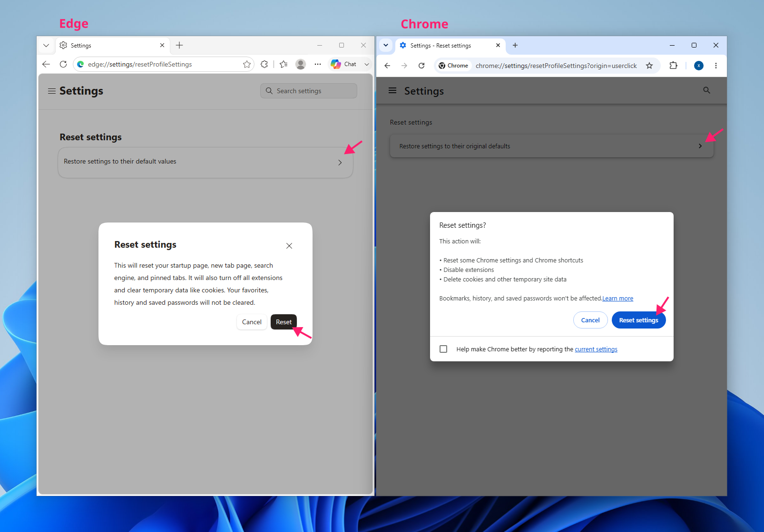Bookmark this Chrome page star
This screenshot has height=532, width=764.
point(649,66)
